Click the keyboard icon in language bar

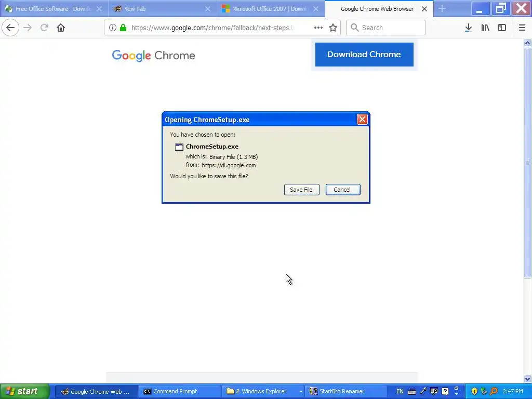click(x=412, y=392)
